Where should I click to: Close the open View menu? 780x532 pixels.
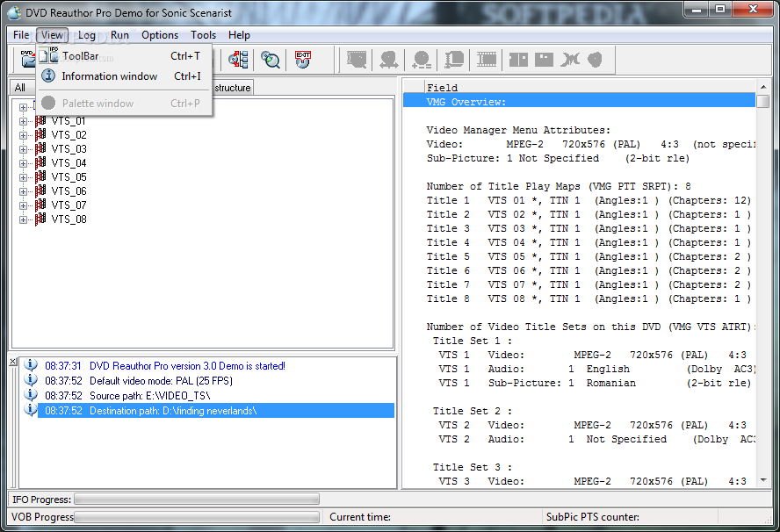pyautogui.click(x=52, y=35)
